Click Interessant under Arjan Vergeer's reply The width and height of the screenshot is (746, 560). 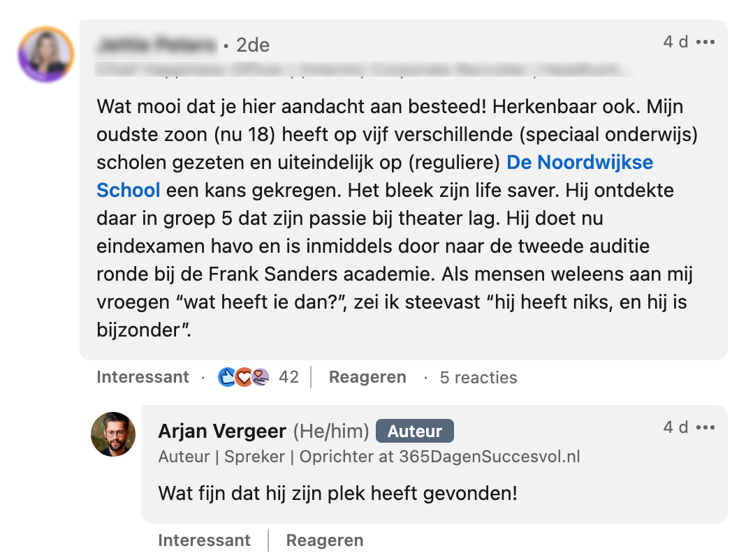[204, 540]
